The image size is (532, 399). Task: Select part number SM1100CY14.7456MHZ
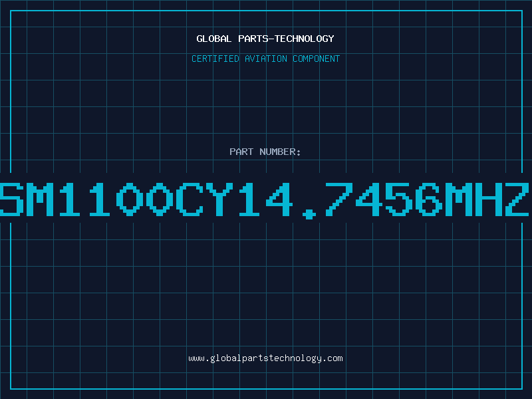point(265,200)
